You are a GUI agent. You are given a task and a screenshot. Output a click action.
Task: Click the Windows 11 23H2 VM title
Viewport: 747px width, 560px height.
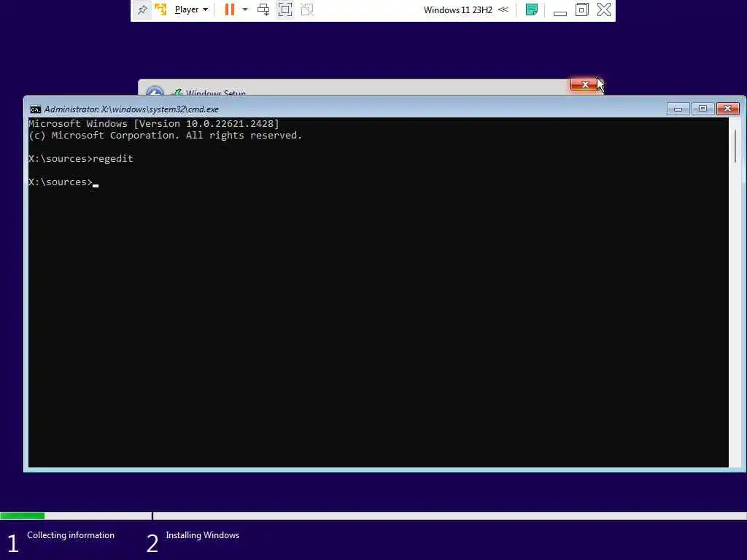[458, 9]
